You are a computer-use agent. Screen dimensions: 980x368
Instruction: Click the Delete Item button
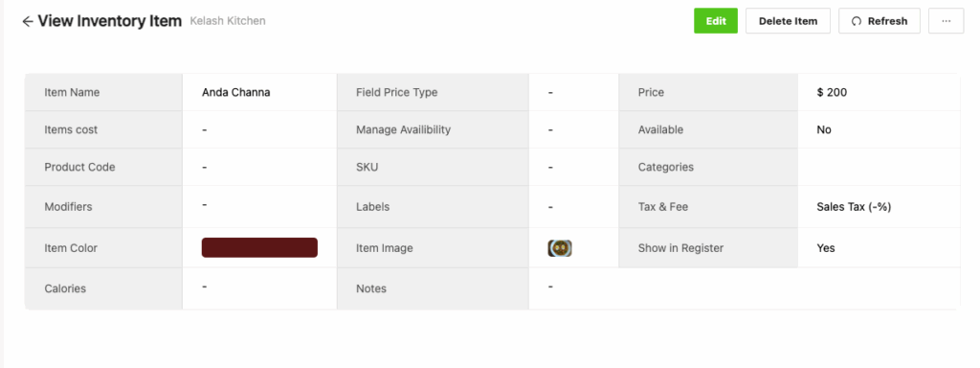[788, 21]
